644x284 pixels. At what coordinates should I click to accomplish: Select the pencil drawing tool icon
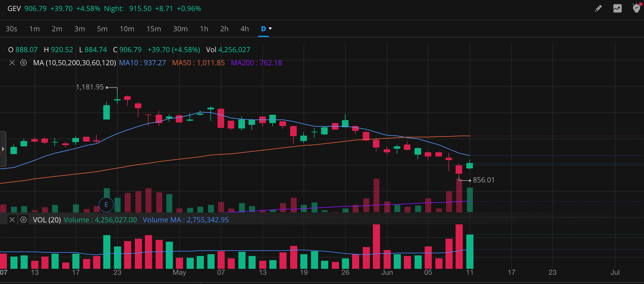(x=598, y=8)
